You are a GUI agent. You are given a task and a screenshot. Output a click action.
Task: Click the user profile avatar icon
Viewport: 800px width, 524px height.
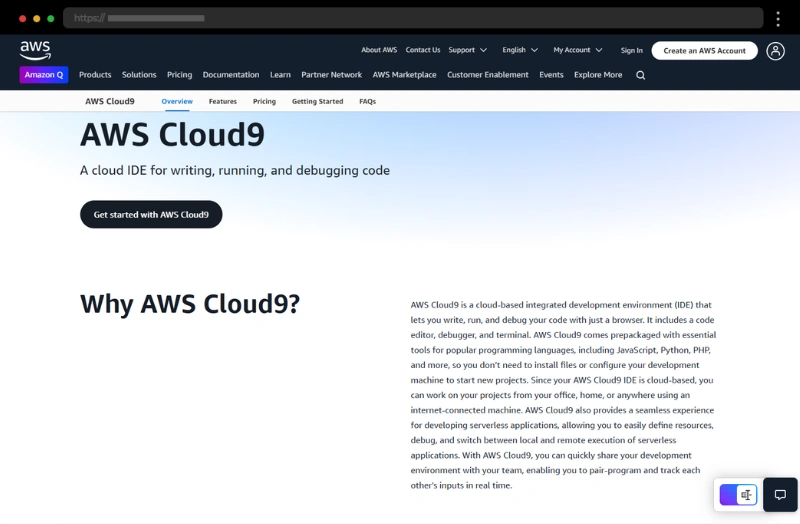tap(775, 51)
